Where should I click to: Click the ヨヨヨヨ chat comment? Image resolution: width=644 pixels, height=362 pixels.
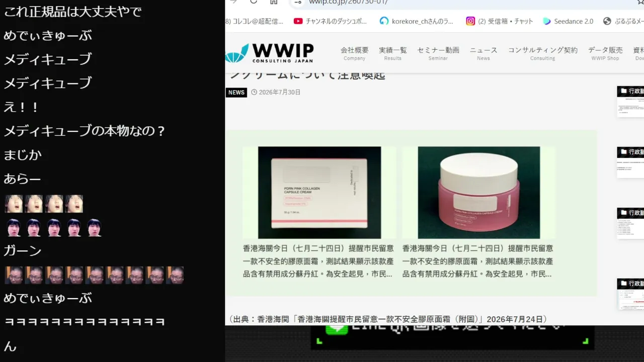click(85, 322)
